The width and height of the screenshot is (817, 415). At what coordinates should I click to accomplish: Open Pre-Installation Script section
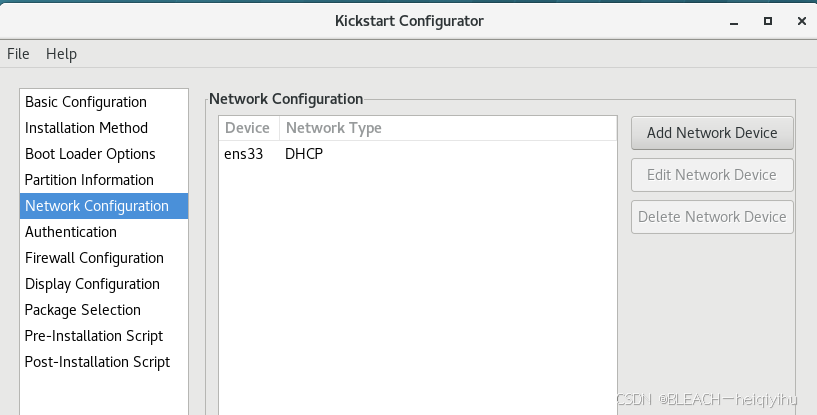coord(104,336)
